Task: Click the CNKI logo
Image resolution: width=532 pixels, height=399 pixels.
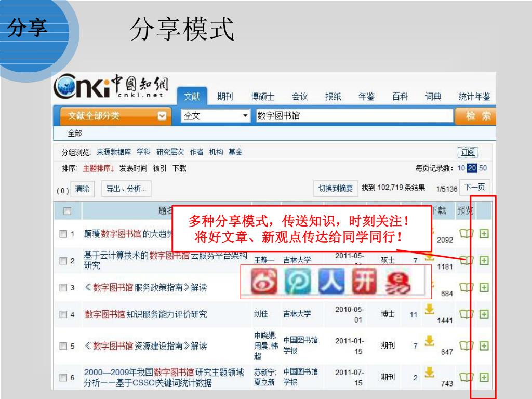Action: coord(111,87)
